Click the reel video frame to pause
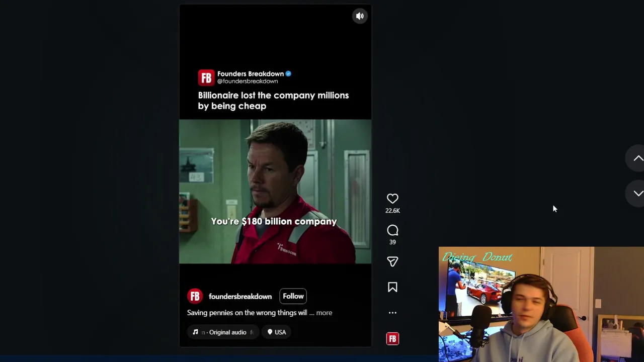The width and height of the screenshot is (644, 362). click(x=275, y=191)
